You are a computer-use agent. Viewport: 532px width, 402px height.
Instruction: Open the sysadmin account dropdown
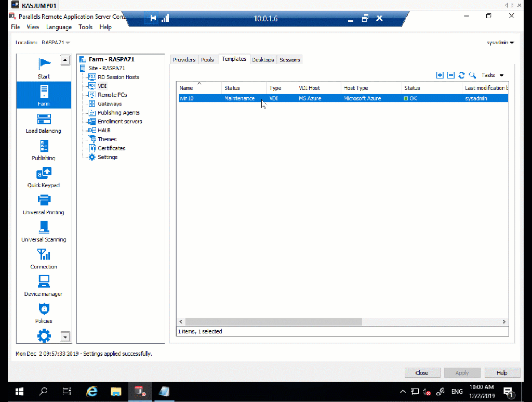[500, 43]
